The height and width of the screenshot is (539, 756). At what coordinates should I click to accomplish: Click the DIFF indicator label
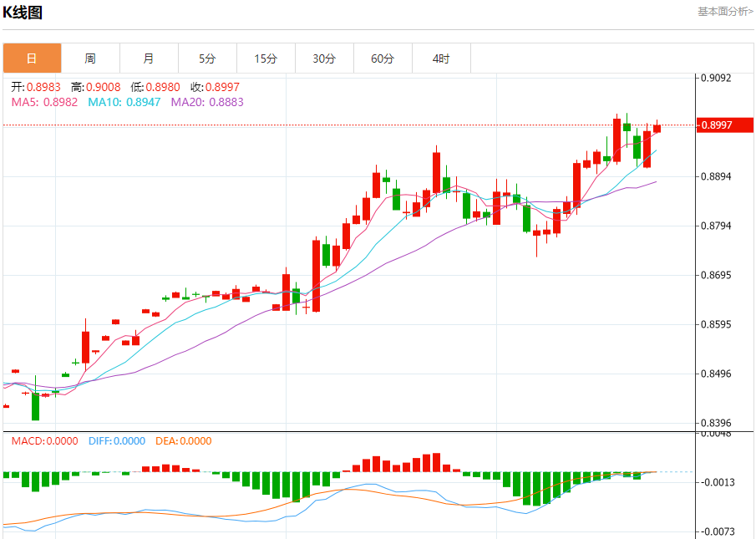115,441
